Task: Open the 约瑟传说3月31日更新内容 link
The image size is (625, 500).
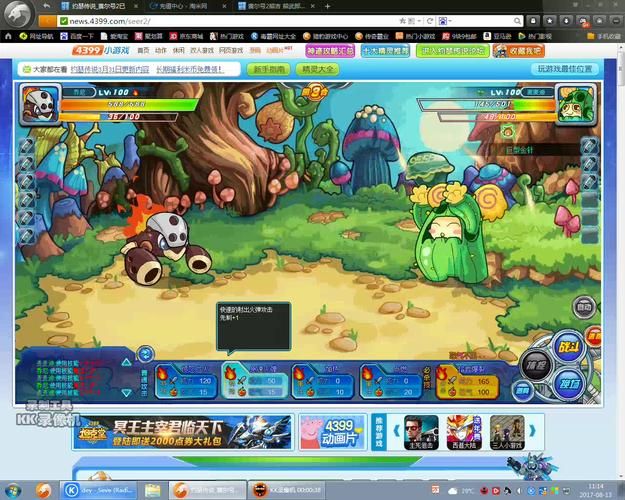Action: pos(110,69)
